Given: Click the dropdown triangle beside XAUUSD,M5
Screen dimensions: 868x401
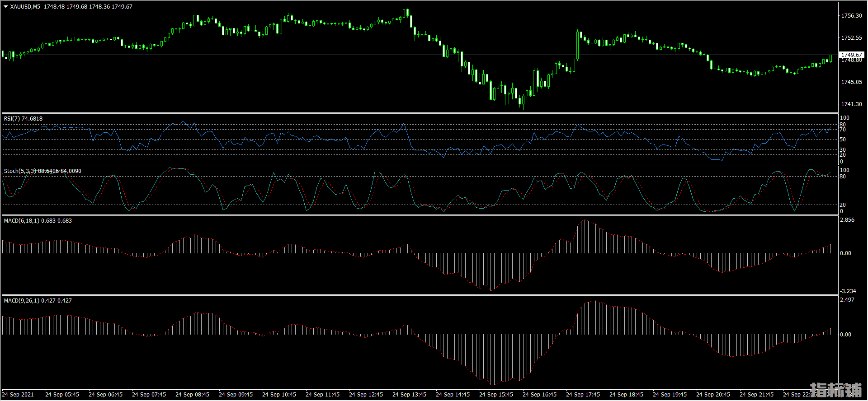Looking at the screenshot, I should (x=6, y=7).
